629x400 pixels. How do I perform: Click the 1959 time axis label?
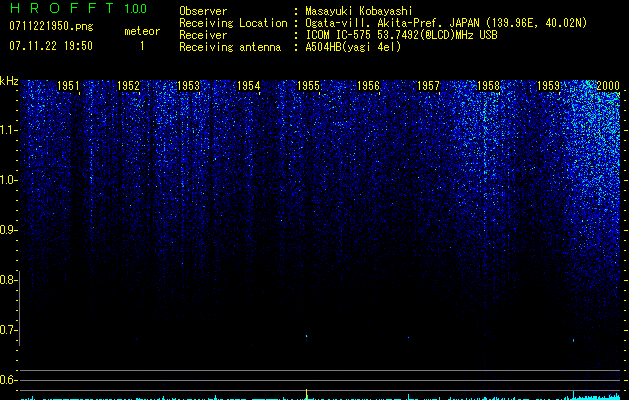click(x=548, y=86)
